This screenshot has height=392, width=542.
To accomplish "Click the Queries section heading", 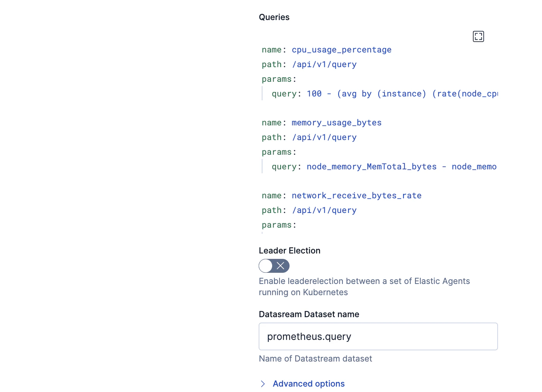I will click(274, 17).
